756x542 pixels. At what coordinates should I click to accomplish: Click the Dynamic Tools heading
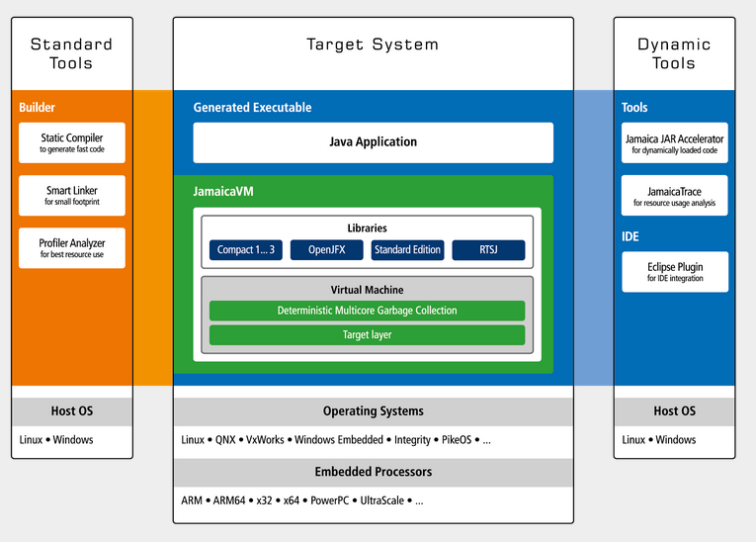pos(674,53)
